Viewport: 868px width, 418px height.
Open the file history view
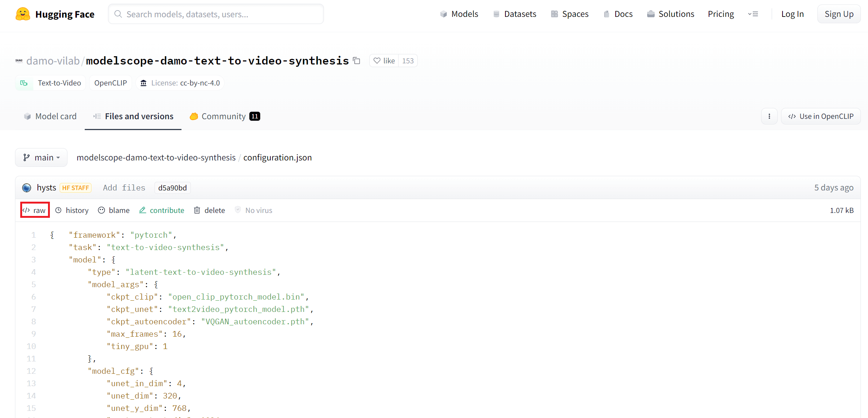point(72,210)
